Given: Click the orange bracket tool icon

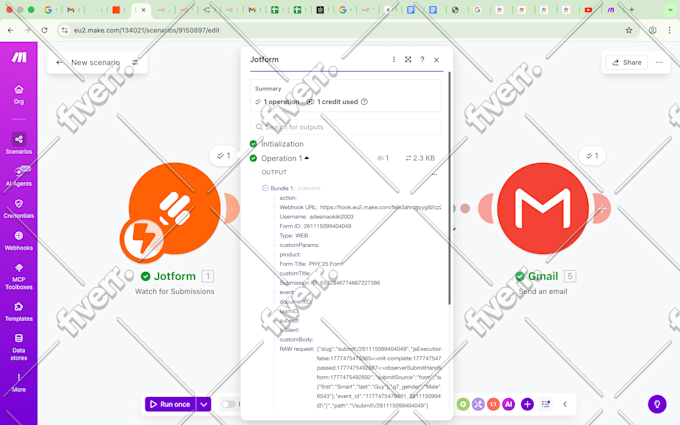Looking at the screenshot, I should click(x=493, y=404).
